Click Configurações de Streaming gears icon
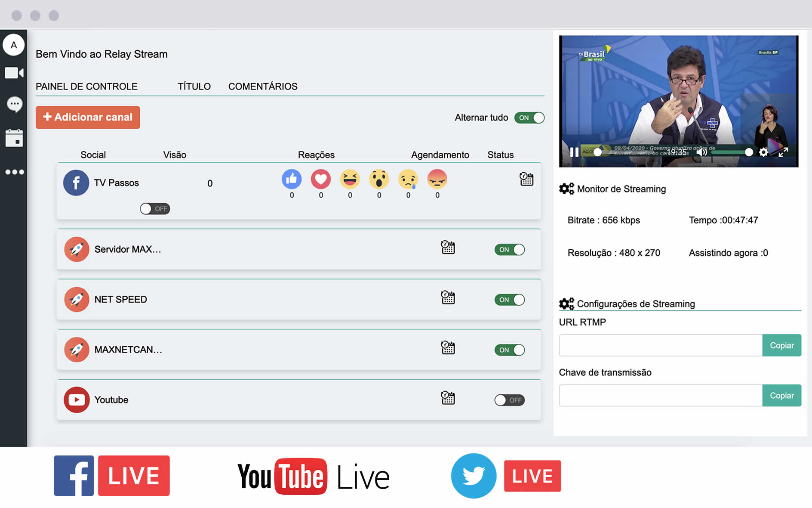The image size is (812, 508). (566, 304)
